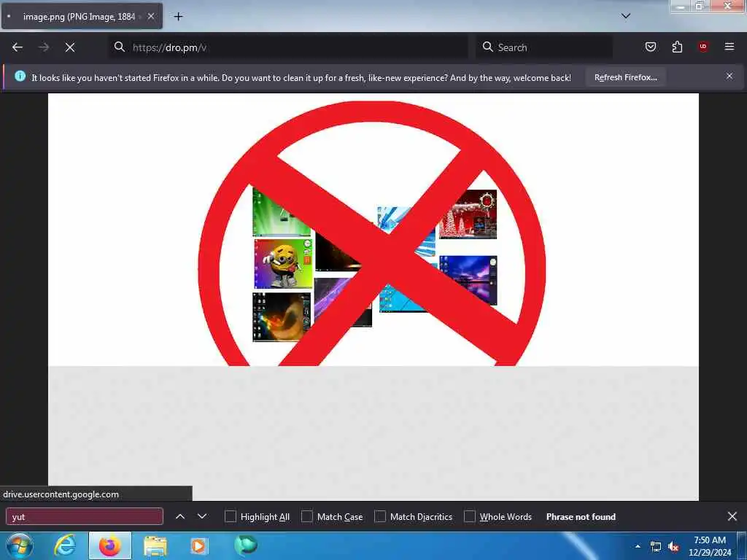Open the Extensions puzzle icon
The width and height of the screenshot is (747, 560).
[x=677, y=47]
